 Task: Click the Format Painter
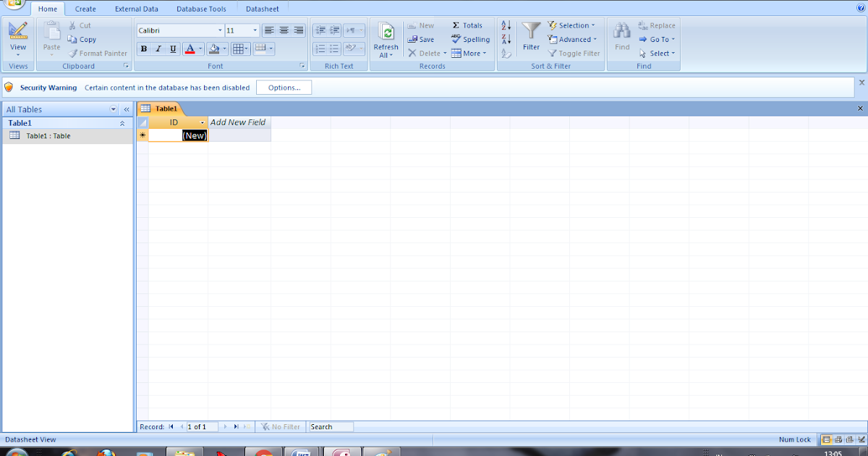pos(98,53)
